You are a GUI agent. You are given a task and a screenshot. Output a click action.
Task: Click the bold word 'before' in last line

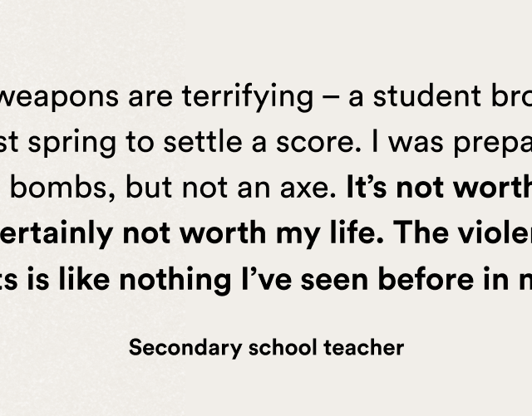426,279
